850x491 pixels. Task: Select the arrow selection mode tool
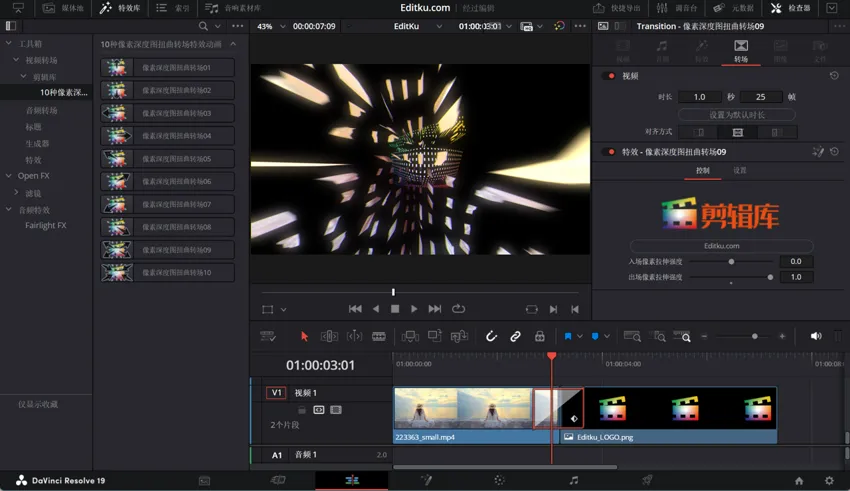304,337
